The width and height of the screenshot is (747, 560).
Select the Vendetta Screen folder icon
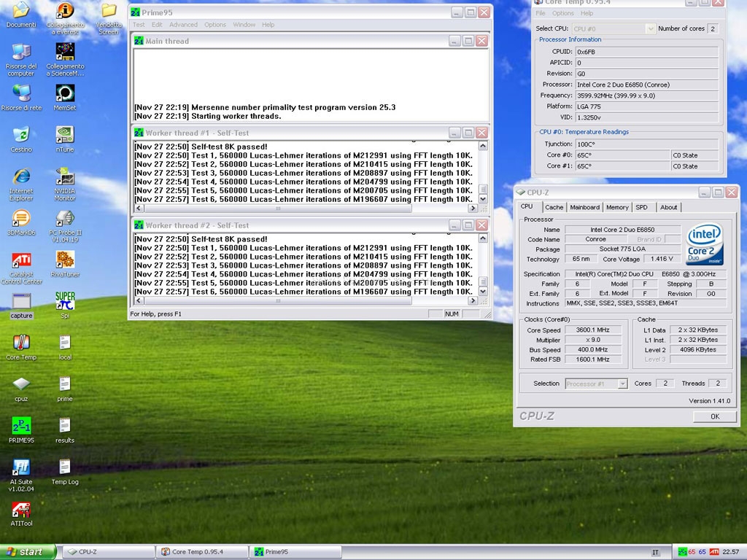109,18
